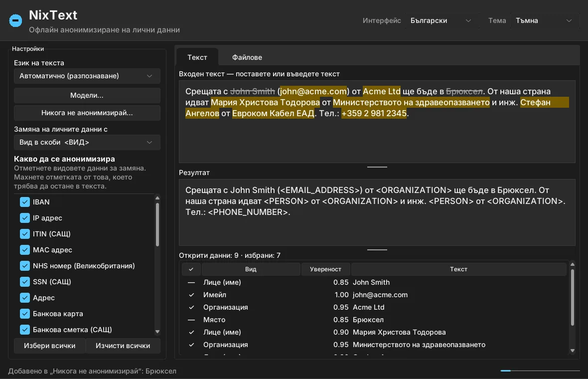Sort the table by the Вид column
This screenshot has width=588, height=379.
251,269
